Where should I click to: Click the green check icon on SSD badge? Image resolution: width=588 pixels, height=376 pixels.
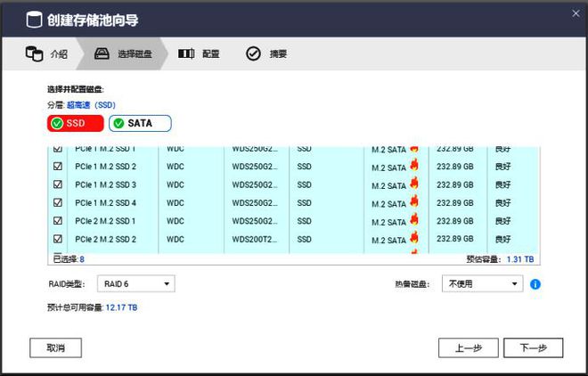57,123
